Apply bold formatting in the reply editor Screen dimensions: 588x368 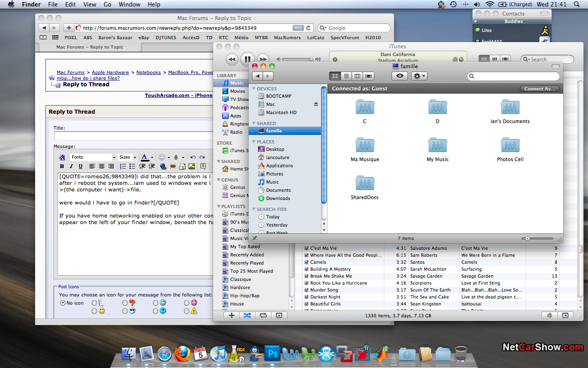point(62,166)
